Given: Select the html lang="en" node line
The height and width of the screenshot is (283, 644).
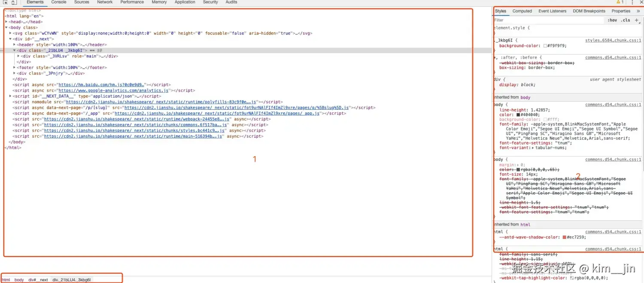Looking at the screenshot, I should pos(24,16).
